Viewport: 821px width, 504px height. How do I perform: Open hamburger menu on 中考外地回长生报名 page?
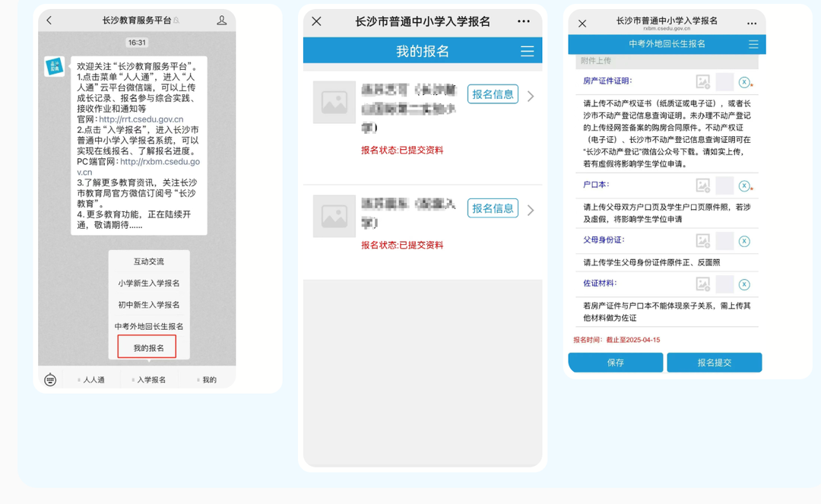point(753,44)
